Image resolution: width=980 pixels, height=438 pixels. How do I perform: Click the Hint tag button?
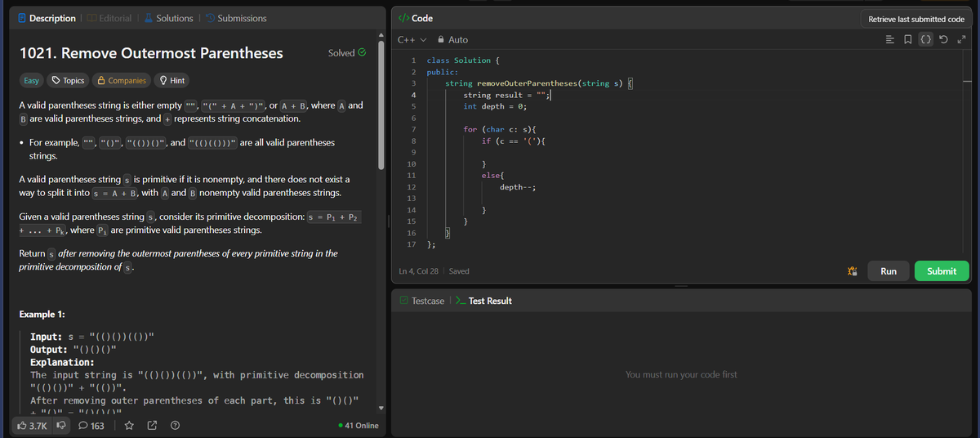point(172,80)
